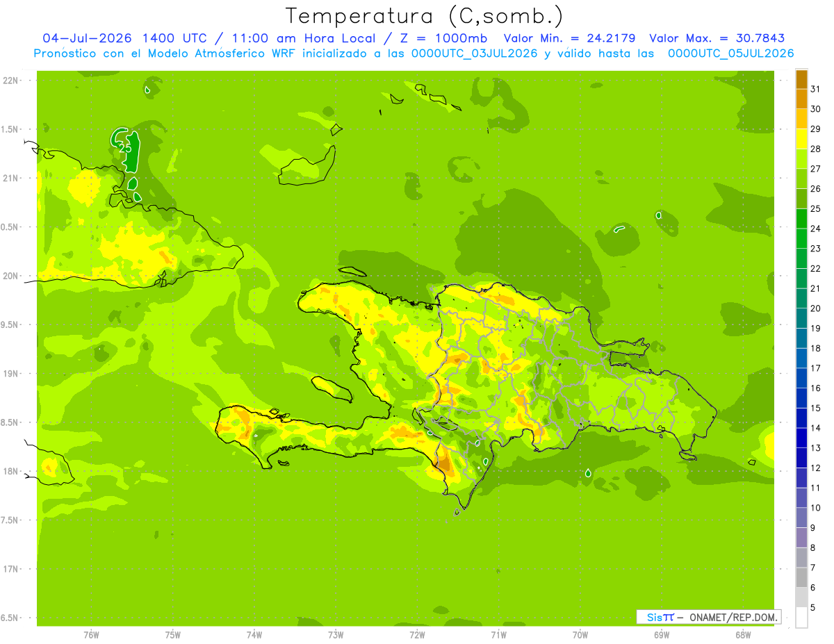The width and height of the screenshot is (834, 644).
Task: Click "0000UTC_05JUL2026" valid-until time text
Action: (x=731, y=53)
